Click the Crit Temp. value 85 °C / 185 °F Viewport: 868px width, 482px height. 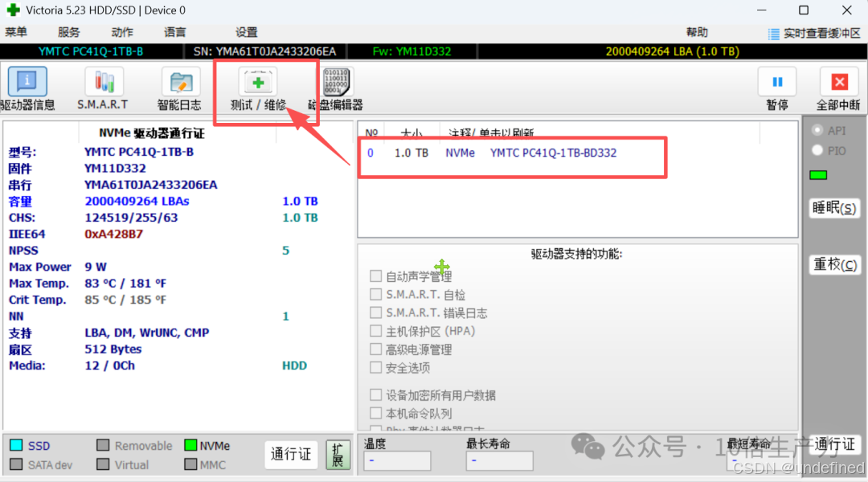point(125,300)
